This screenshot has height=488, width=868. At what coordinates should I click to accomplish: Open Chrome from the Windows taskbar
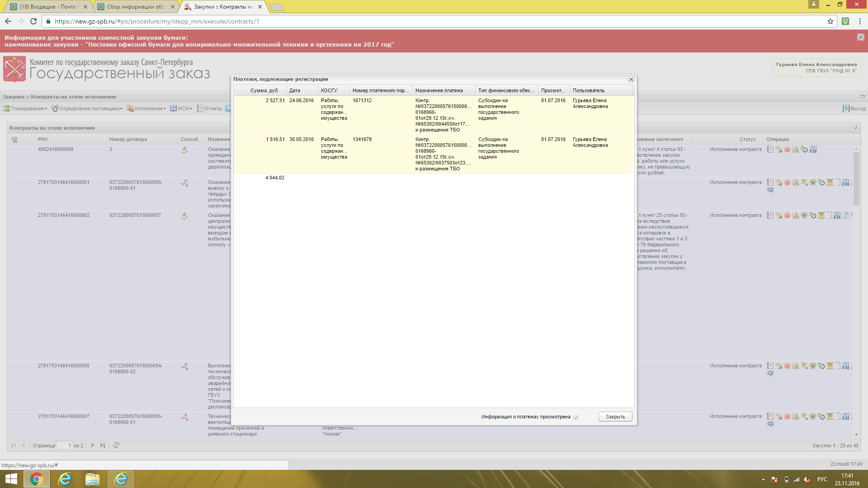(x=37, y=479)
